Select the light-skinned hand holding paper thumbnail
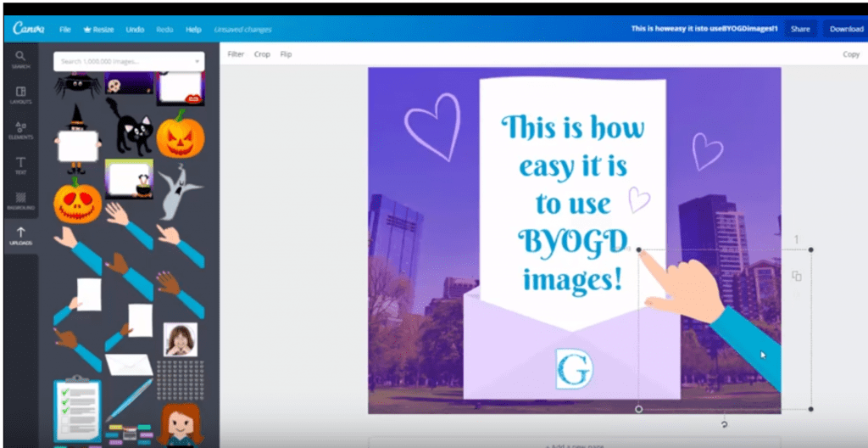Viewport: 868px width, 448px height. pyautogui.click(x=77, y=300)
